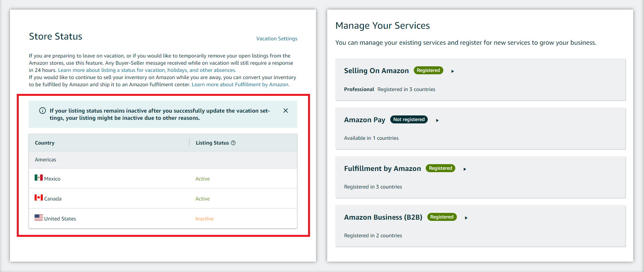Click Listing Status help question icon

[233, 143]
